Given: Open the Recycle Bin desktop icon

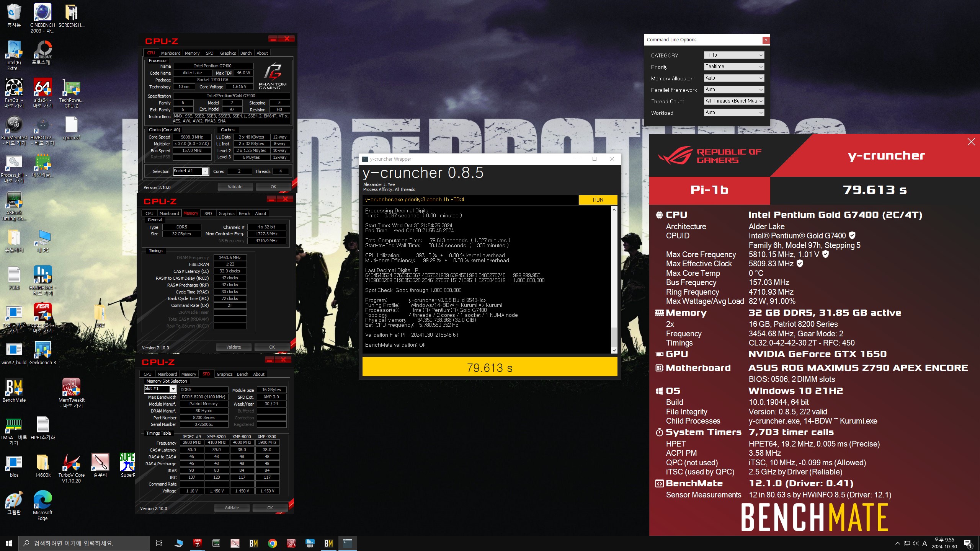Looking at the screenshot, I should point(14,15).
